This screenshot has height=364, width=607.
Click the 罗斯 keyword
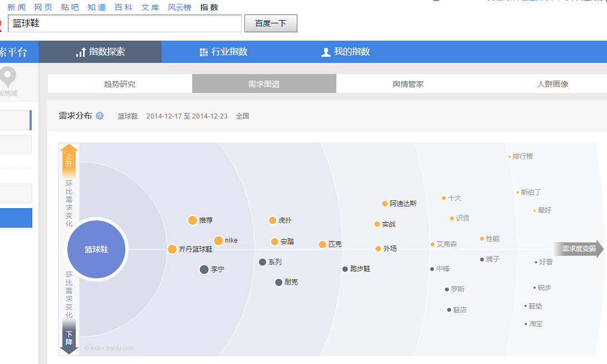(458, 289)
